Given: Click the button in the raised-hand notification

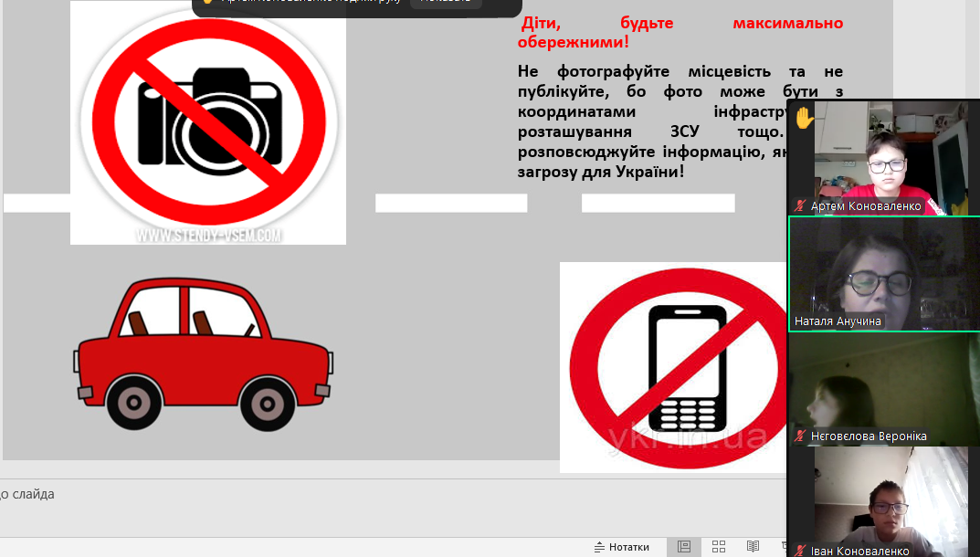Looking at the screenshot, I should click(446, 2).
